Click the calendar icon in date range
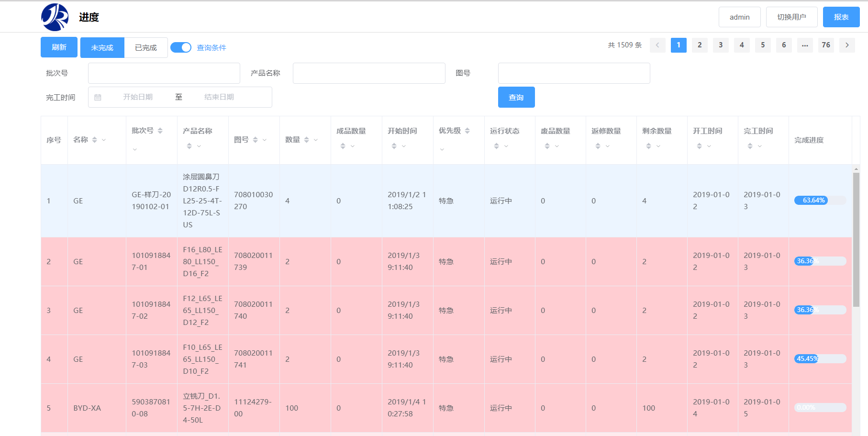This screenshot has width=868, height=436. 98,97
